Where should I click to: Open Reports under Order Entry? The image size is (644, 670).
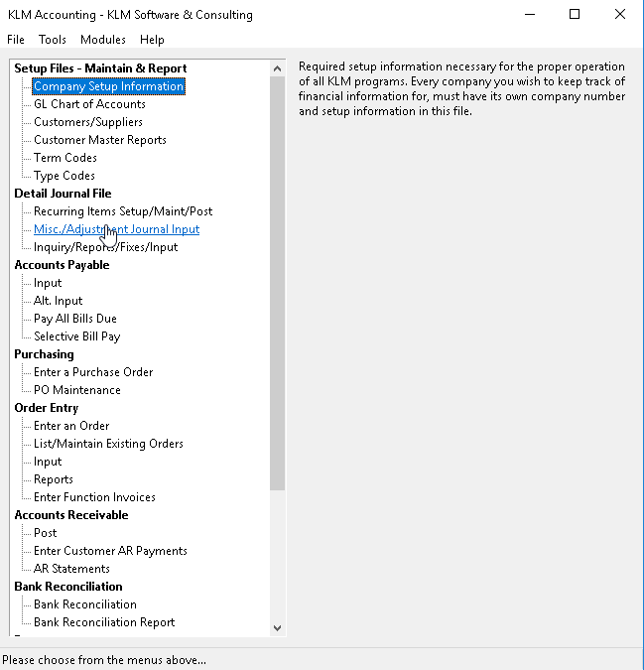click(54, 479)
